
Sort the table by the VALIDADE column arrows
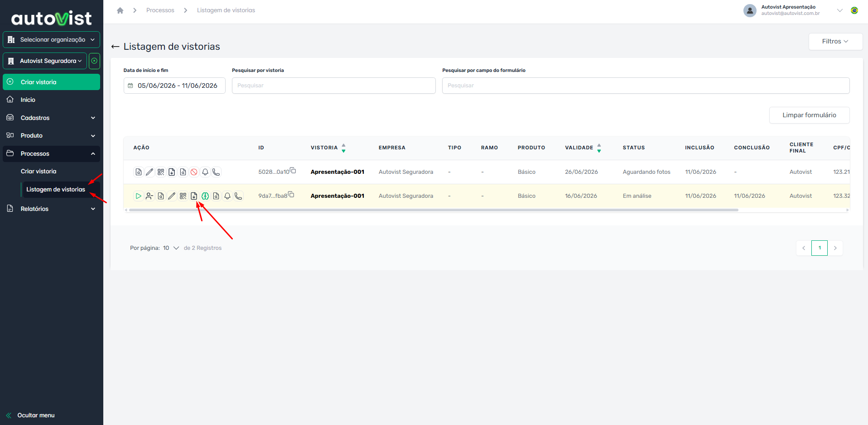(599, 148)
